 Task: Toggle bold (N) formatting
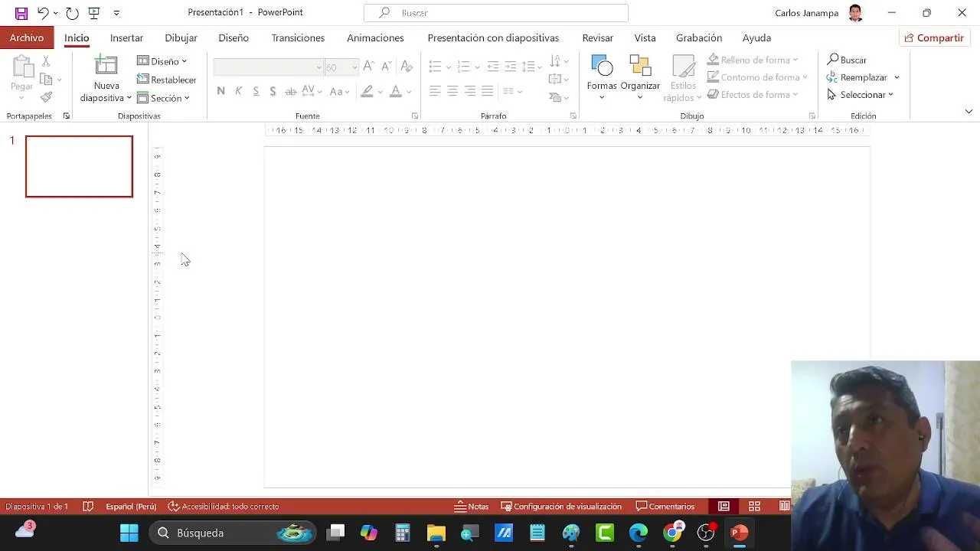[x=221, y=91]
